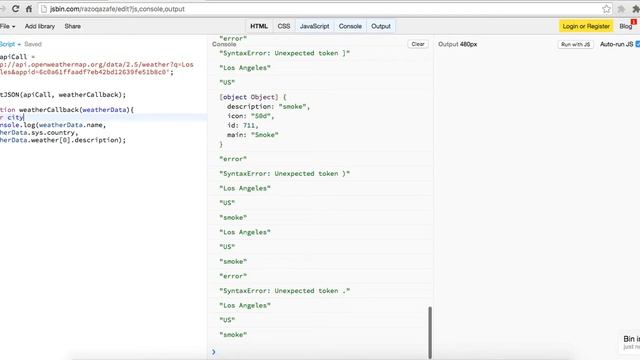Click the weatherData.sys.country code line

click(39, 133)
